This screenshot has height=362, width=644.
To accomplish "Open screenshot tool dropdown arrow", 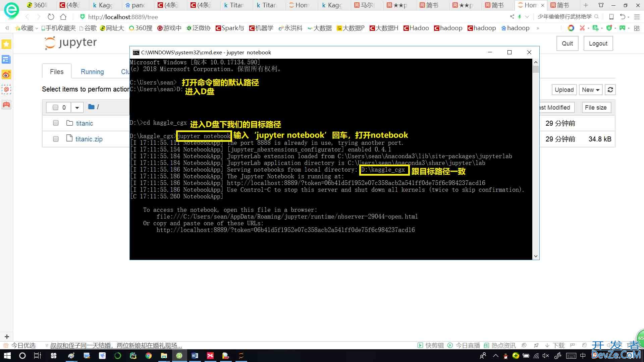I will click(x=588, y=28).
